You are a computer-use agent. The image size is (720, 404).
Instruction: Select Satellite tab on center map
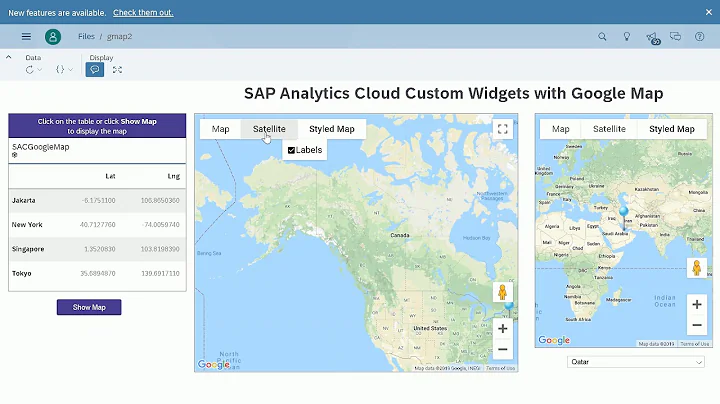pos(269,129)
